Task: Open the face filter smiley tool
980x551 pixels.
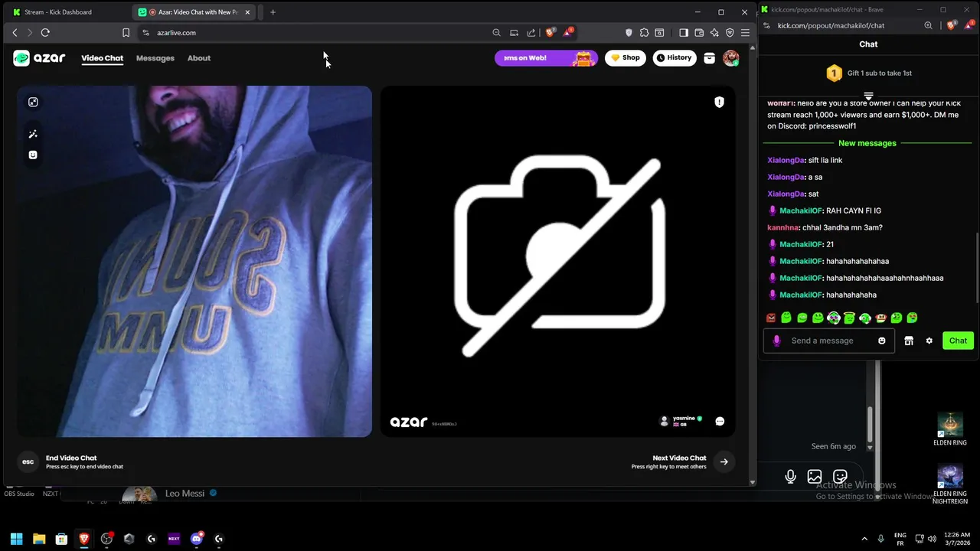Action: point(33,155)
